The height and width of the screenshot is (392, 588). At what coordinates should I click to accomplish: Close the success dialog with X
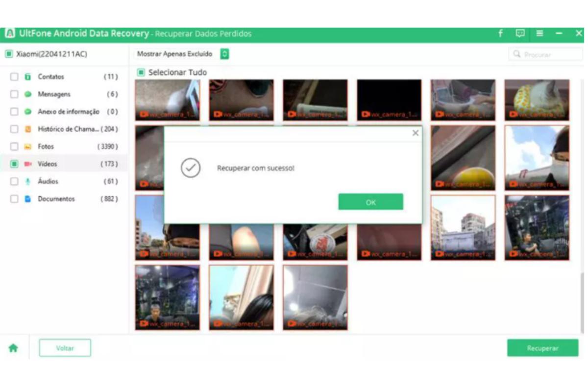(416, 133)
